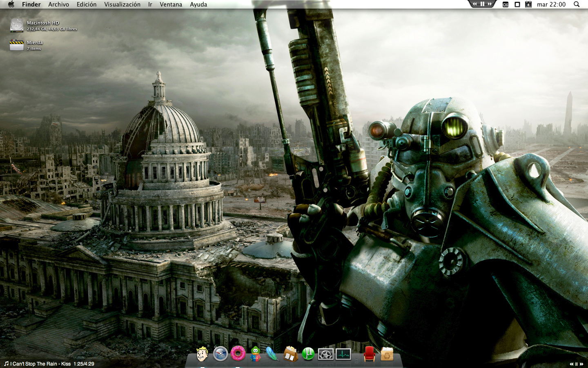Open the recycle box Trash in dock
The image size is (588, 368).
(x=387, y=354)
